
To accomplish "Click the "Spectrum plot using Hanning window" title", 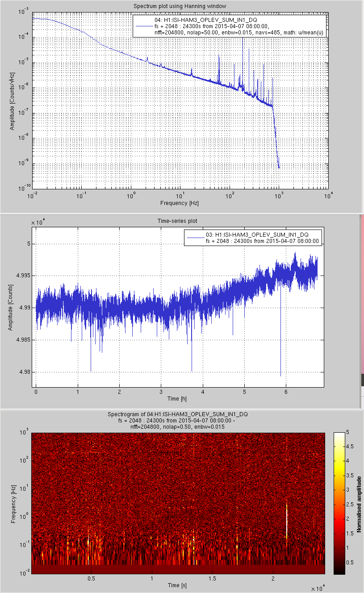I will click(x=180, y=6).
